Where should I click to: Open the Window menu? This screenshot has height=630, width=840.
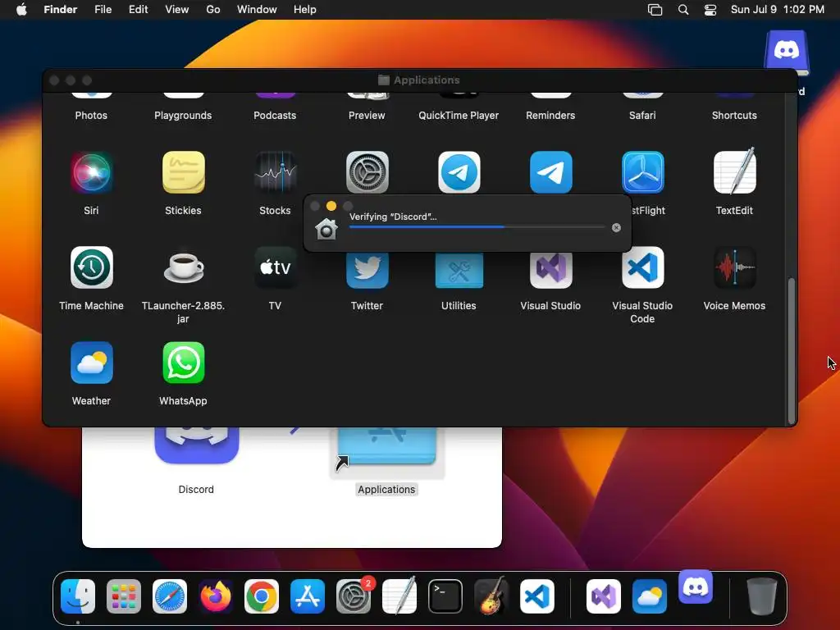click(257, 9)
